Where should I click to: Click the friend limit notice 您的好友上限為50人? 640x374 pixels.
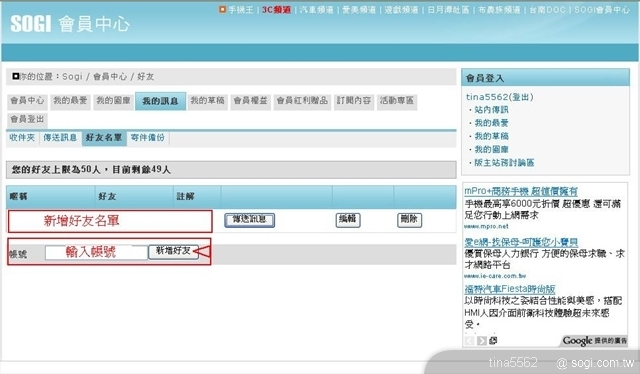point(231,169)
